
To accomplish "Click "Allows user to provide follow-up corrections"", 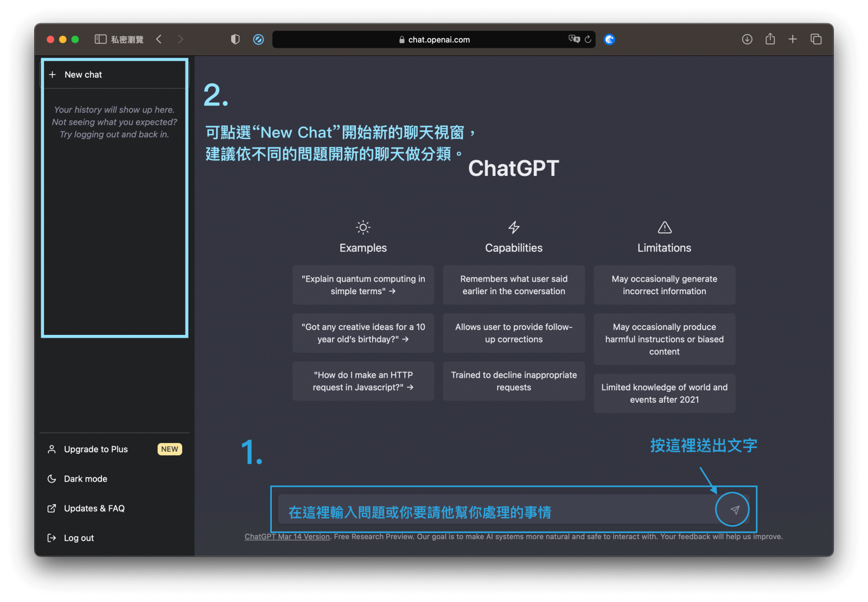I will pos(514,333).
